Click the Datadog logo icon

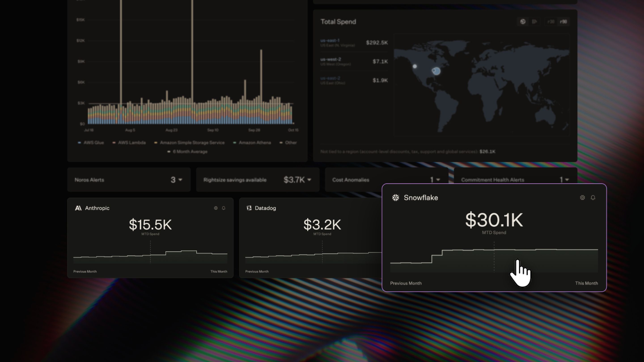249,208
